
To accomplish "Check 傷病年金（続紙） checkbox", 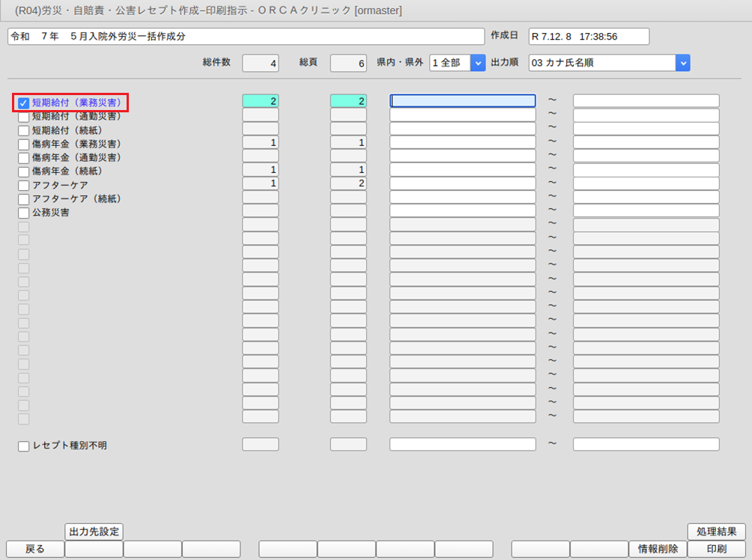I will (24, 171).
